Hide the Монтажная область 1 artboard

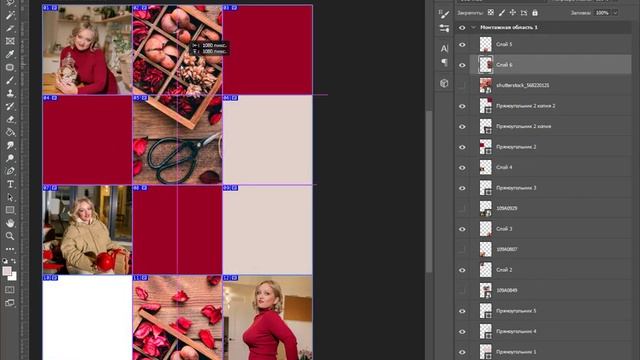(x=462, y=27)
